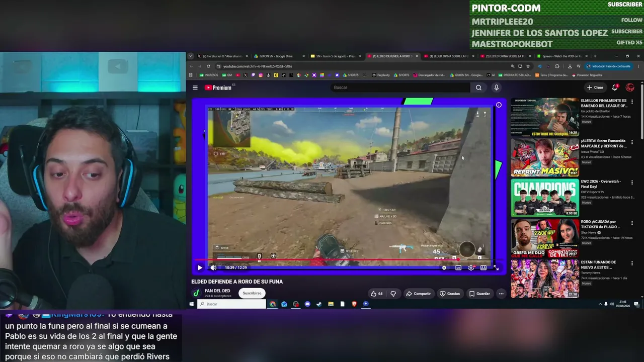Click the Windows taskbar Buscar search box
The height and width of the screenshot is (362, 644).
pos(231,304)
